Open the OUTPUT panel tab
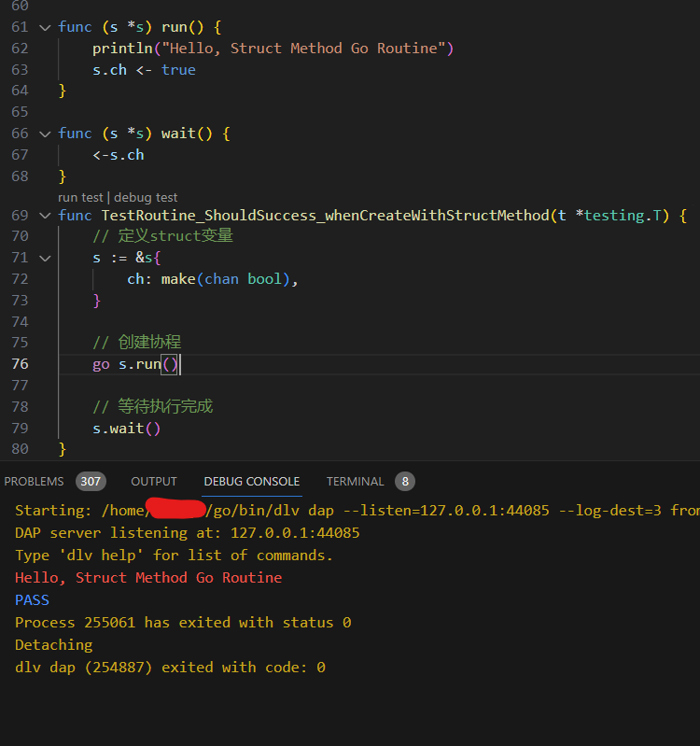Viewport: 700px width, 746px height. [154, 482]
